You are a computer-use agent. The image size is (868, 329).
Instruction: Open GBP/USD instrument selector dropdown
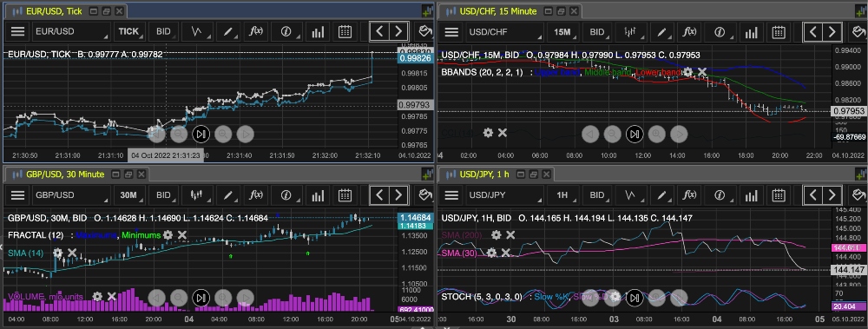69,195
